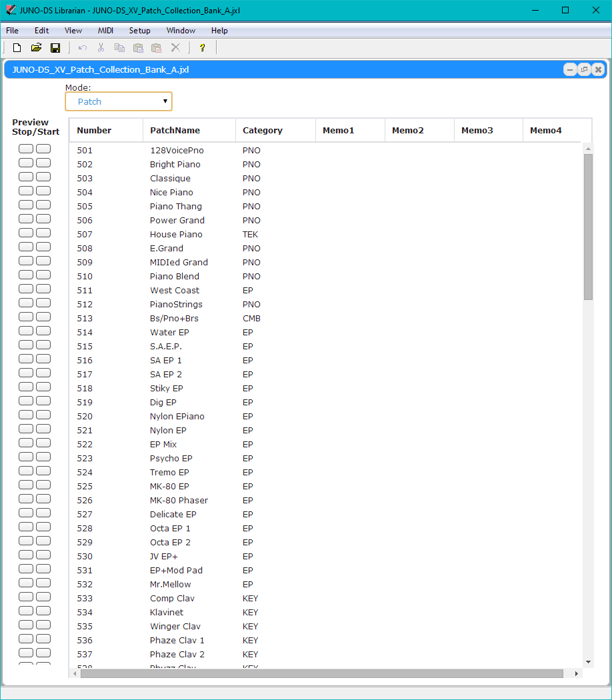The height and width of the screenshot is (700, 612).
Task: Click the New file toolbar icon
Action: pos(17,47)
